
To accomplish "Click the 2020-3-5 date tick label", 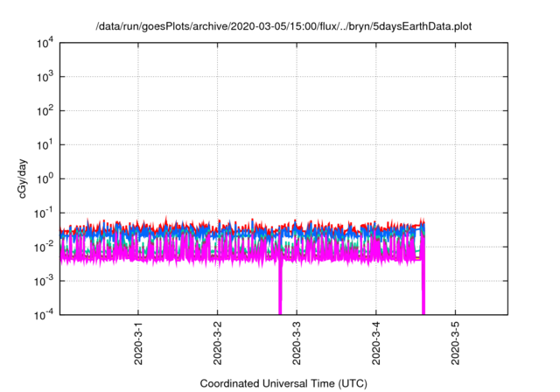I will (x=455, y=343).
